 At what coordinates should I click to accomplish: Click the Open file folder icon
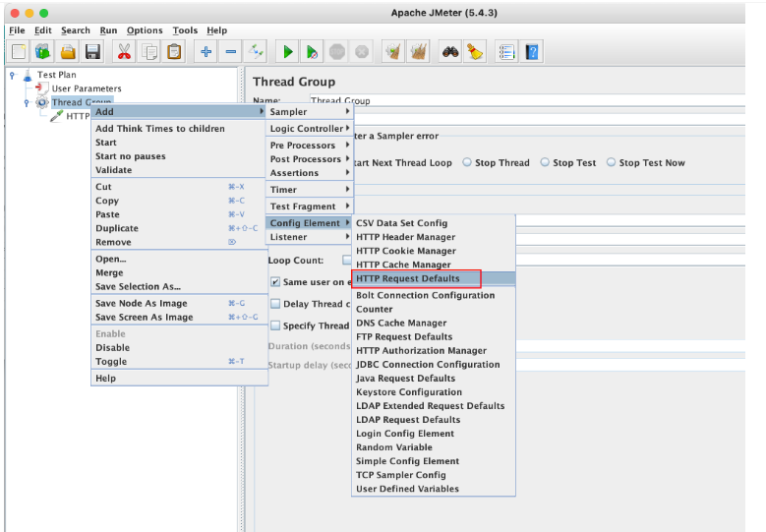coord(68,51)
